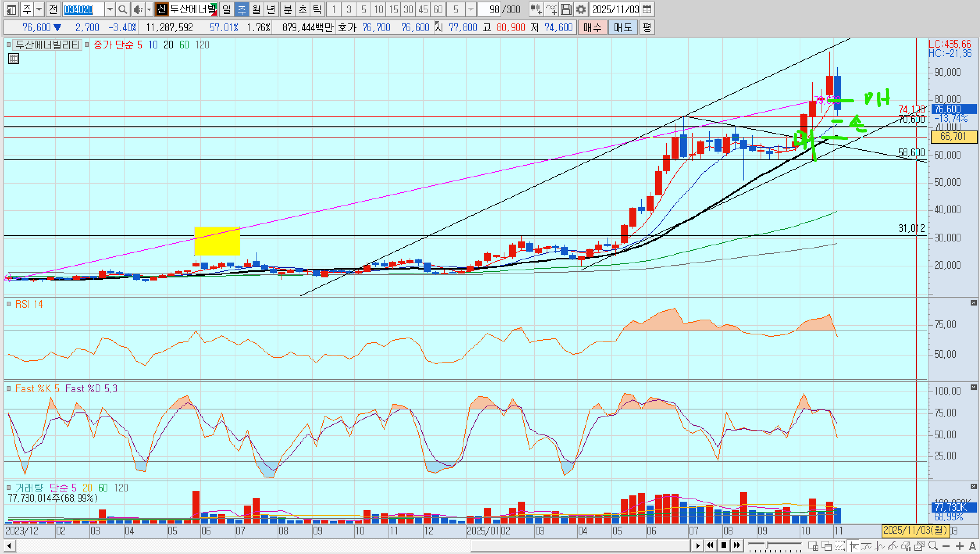Click the eraser tool in bottom toolbar

coord(906,545)
